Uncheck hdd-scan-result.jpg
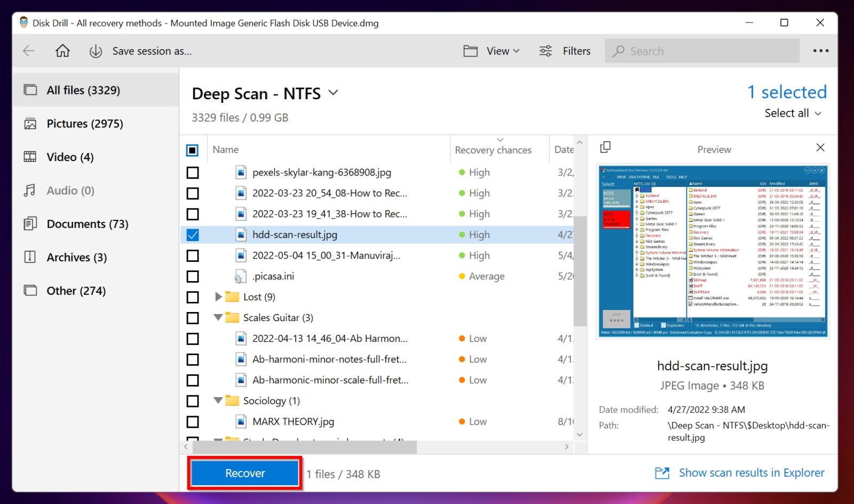 [x=193, y=235]
